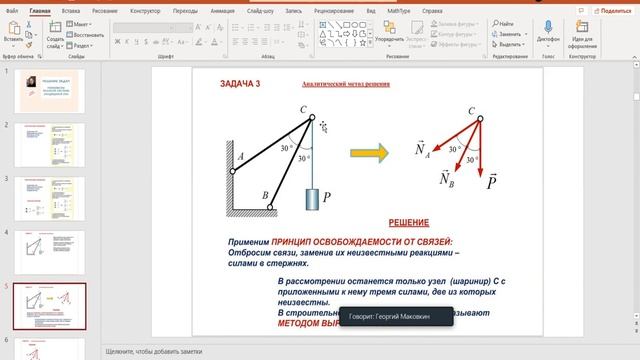Viewport: 640px width, 360px height.
Task: Toggle bold (Ж) formatting
Action: point(118,42)
